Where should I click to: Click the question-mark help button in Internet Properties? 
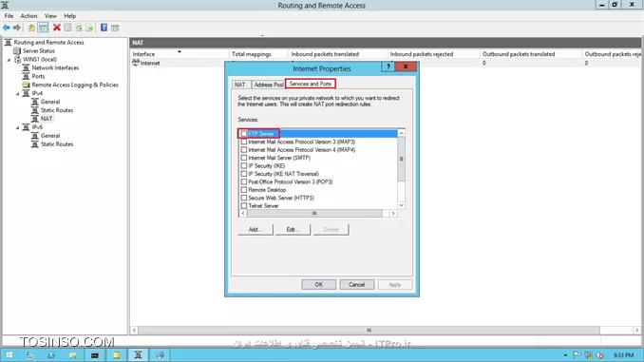pos(388,67)
